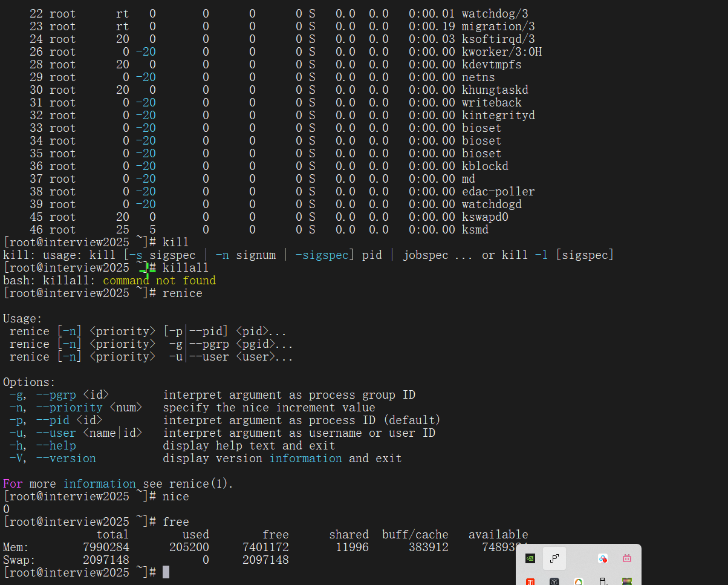Click the bioset name in PID 33 row
Screen dimensions: 728x585
(x=481, y=128)
